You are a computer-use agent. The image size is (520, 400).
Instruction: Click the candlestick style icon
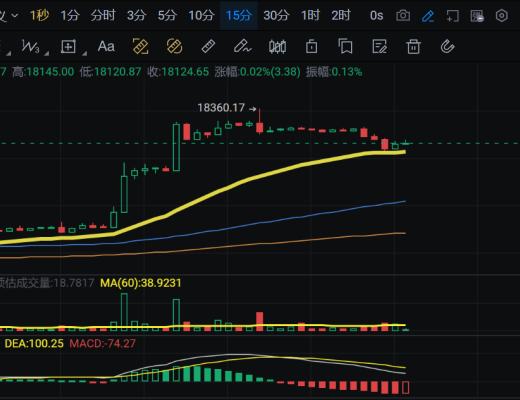pos(277,47)
